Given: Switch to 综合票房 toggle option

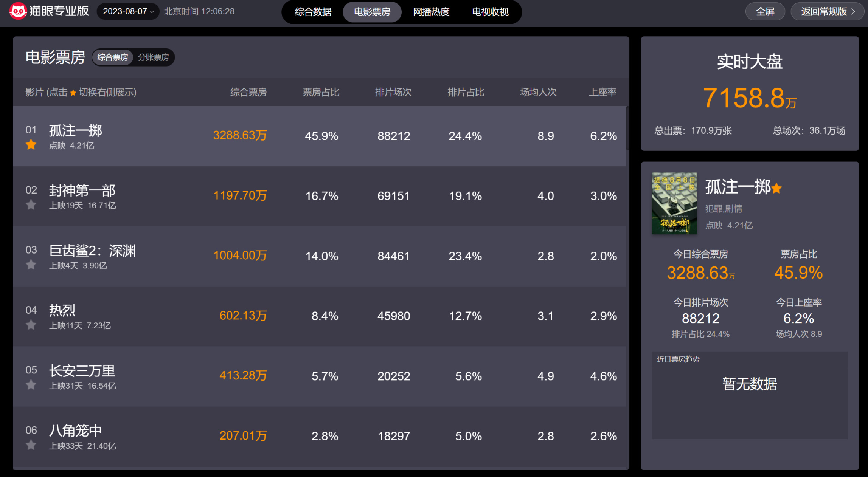Looking at the screenshot, I should tap(113, 57).
